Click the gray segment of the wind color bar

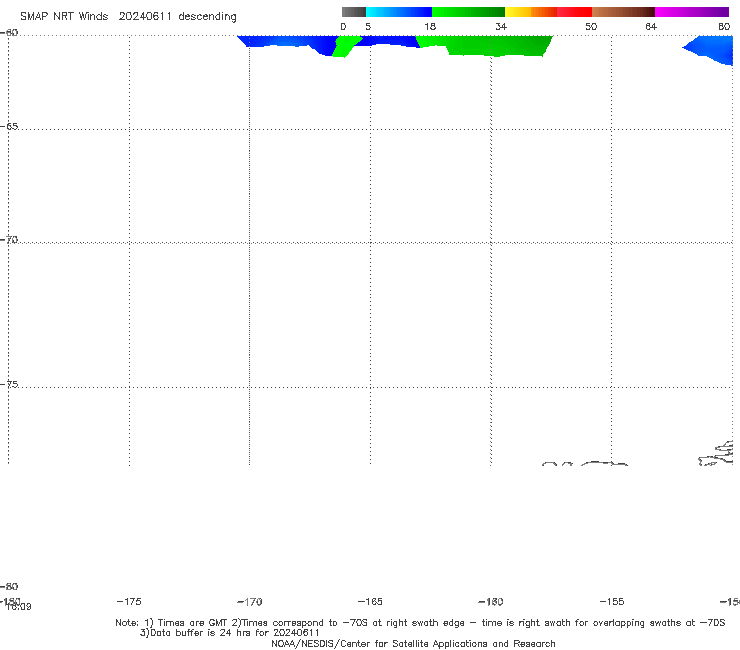coord(353,12)
